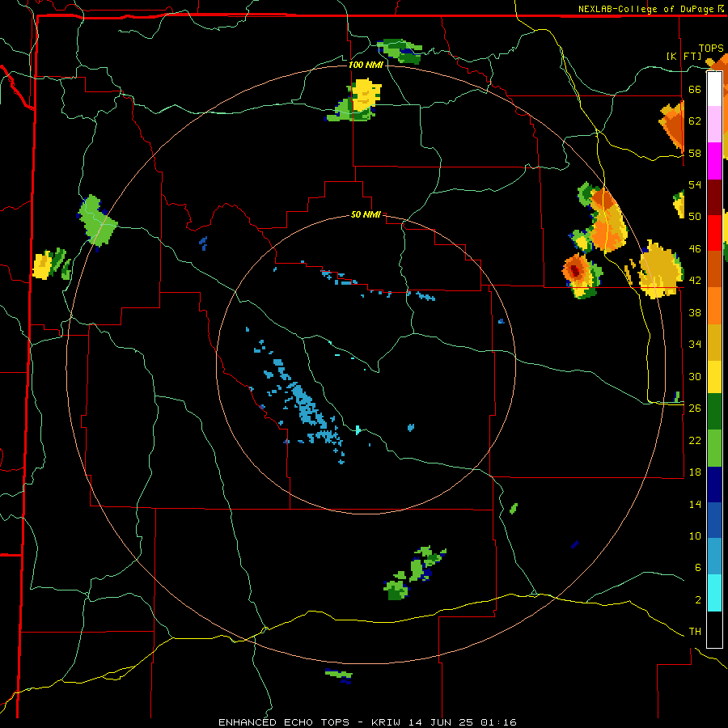728x728 pixels.
Task: Select the white legend color block
Action: click(714, 89)
